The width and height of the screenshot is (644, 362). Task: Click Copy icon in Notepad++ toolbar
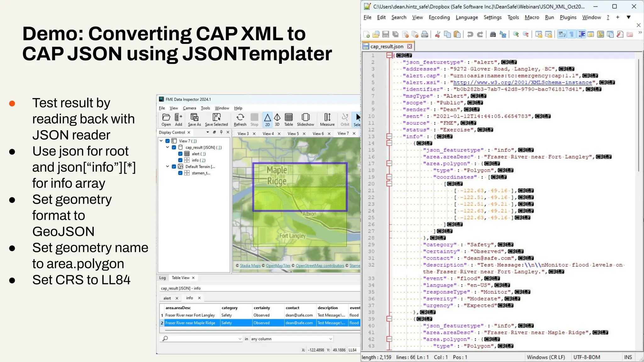[x=447, y=34]
